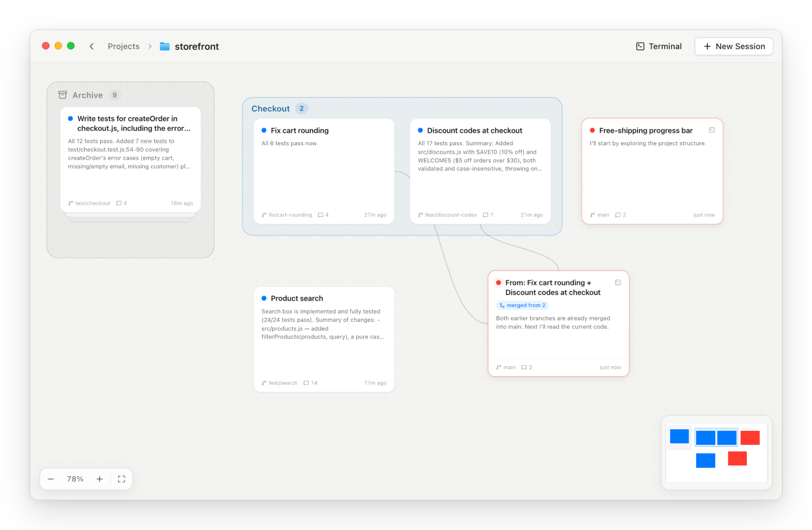Go back with the left chevron arrow
This screenshot has height=530, width=812.
92,46
